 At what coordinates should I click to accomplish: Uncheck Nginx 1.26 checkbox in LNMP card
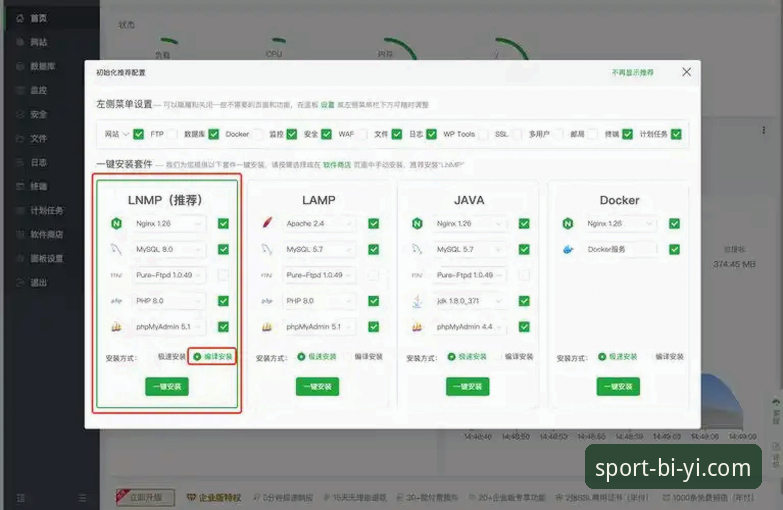(223, 223)
